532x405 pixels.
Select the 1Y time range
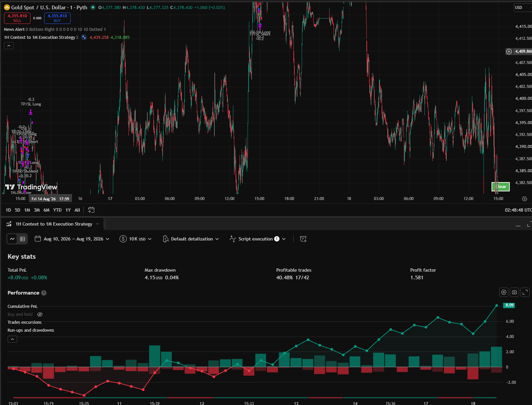[x=68, y=210]
